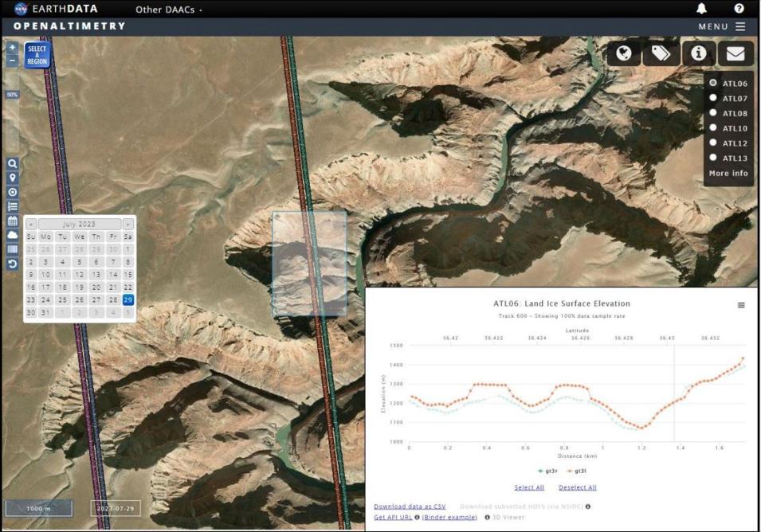Select the ATL07 radio button
Screen dimensions: 761x532
[x=713, y=98]
